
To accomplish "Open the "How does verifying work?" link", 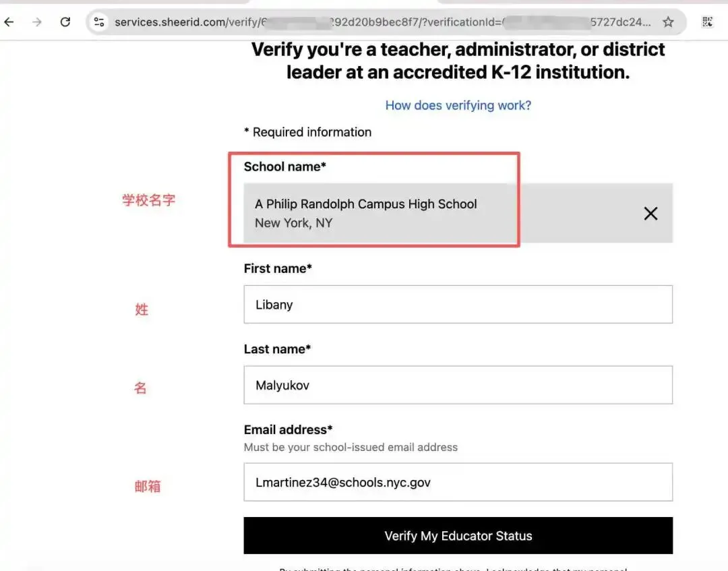I will tap(458, 105).
